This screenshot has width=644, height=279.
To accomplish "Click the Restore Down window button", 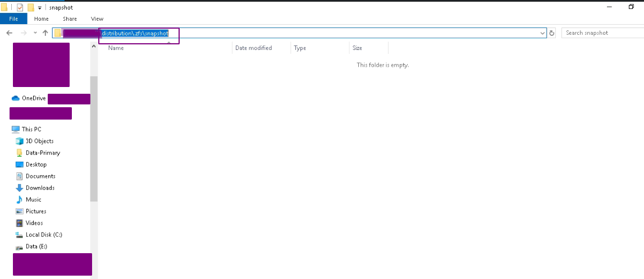I will pyautogui.click(x=631, y=7).
